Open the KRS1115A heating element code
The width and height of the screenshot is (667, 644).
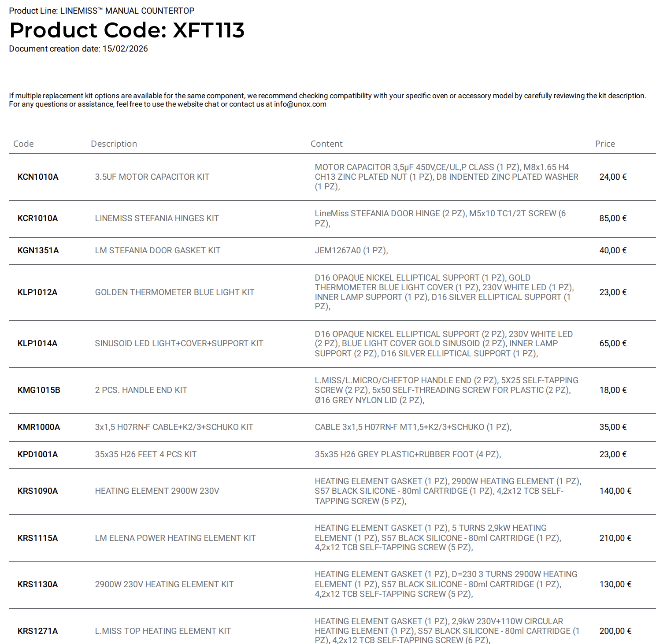coord(37,538)
